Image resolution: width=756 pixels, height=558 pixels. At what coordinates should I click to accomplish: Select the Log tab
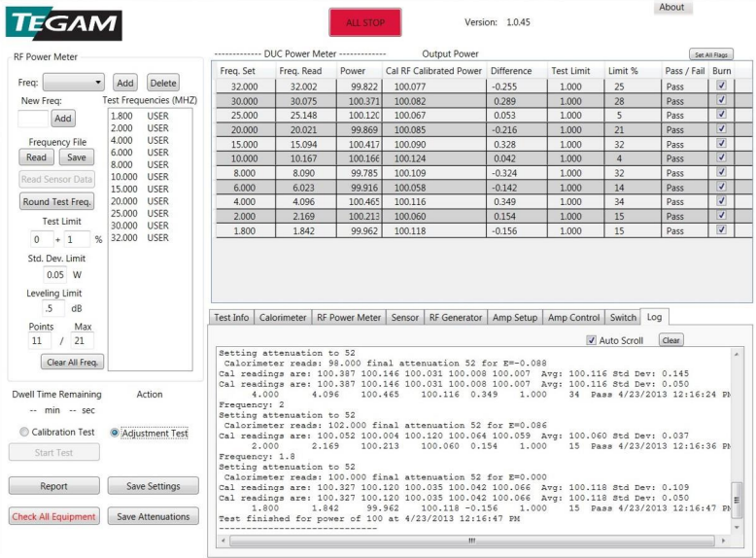654,317
